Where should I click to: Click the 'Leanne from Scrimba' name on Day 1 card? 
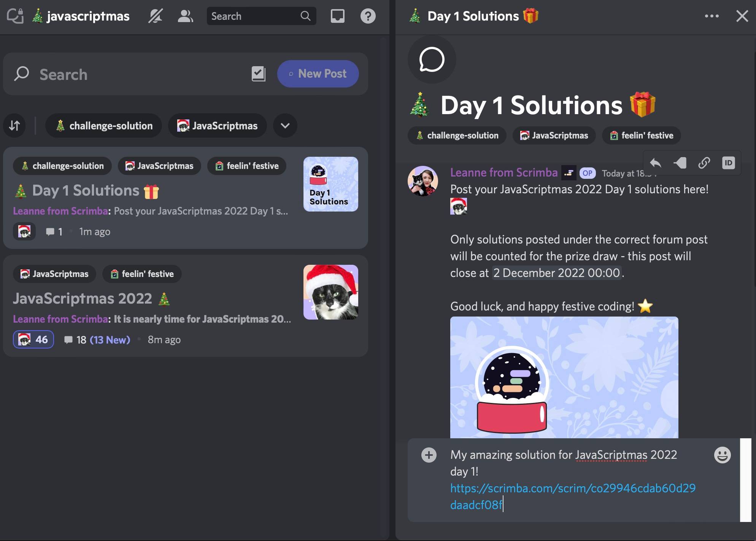60,211
